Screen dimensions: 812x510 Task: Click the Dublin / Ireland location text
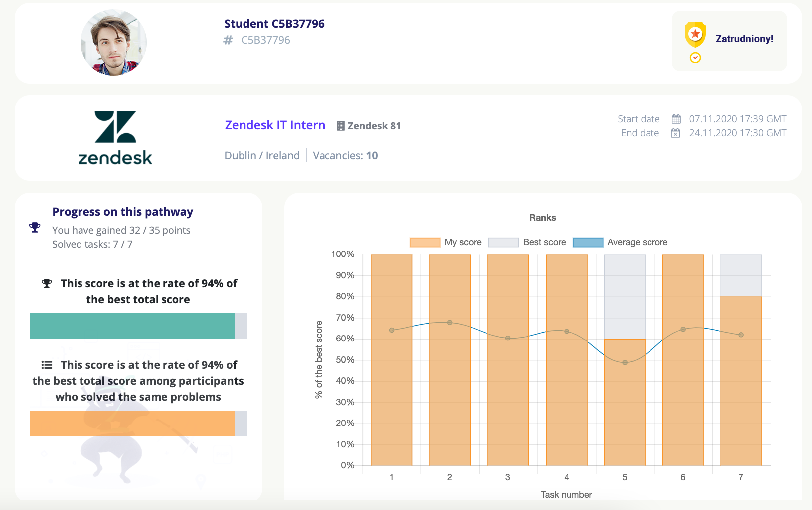point(262,156)
